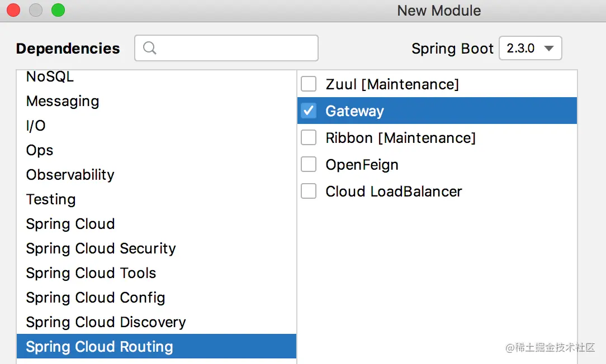Select Spring Cloud Discovery category
This screenshot has width=606, height=364.
tap(106, 322)
